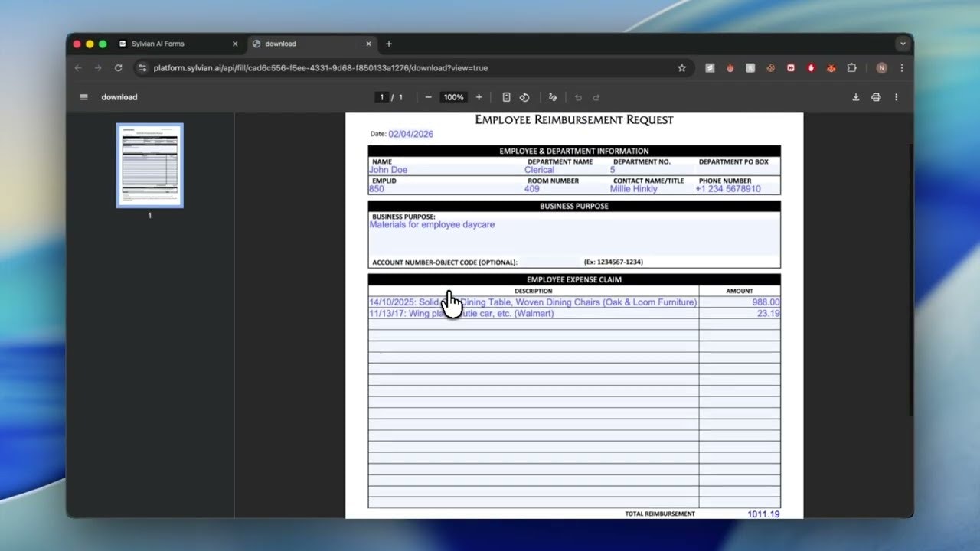
Task: Open the Extensions puzzle icon
Action: coord(851,68)
